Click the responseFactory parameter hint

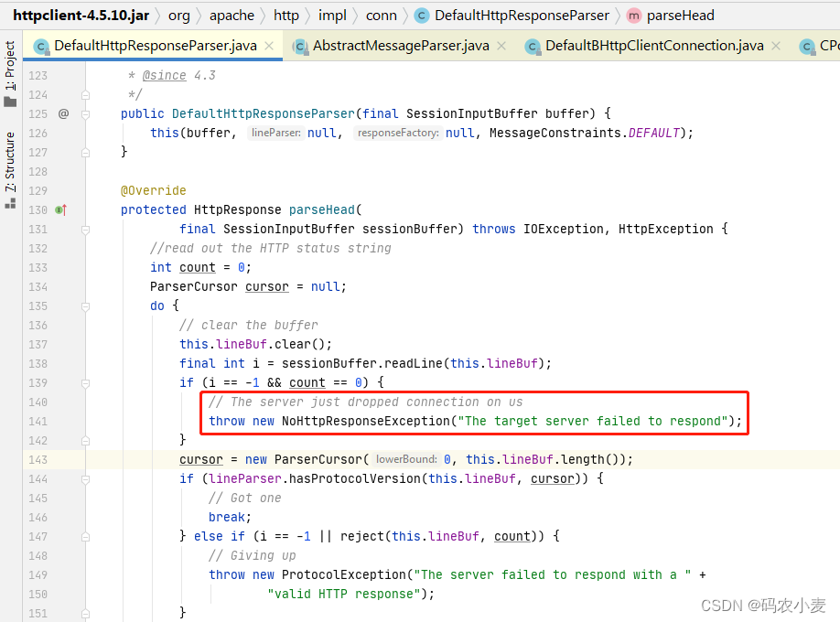tap(398, 133)
